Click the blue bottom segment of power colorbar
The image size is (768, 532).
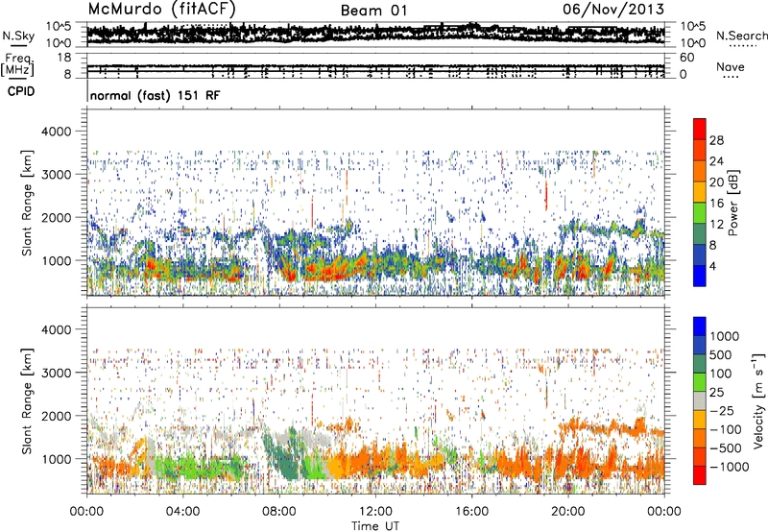tap(700, 276)
